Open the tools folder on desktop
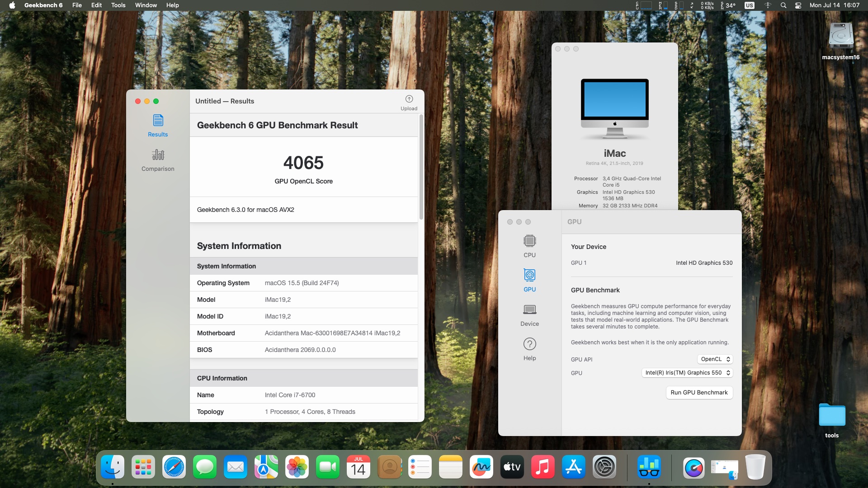Image resolution: width=868 pixels, height=488 pixels. (x=832, y=415)
